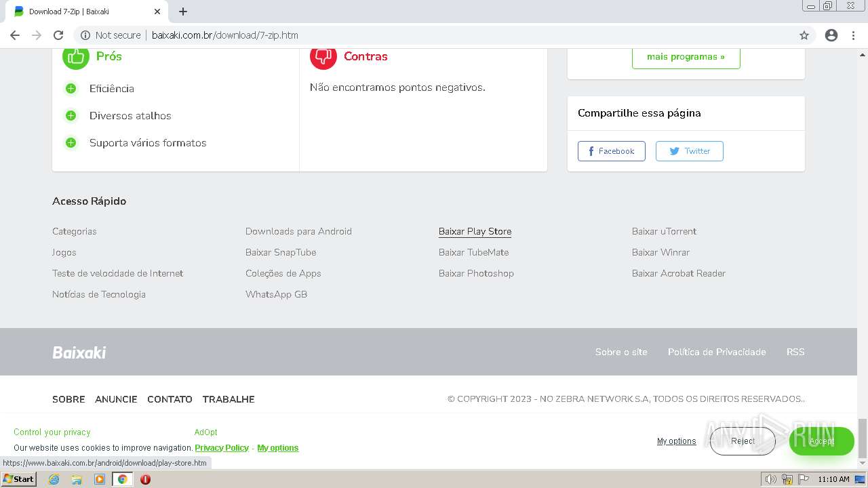Image resolution: width=868 pixels, height=488 pixels.
Task: Click the Action Center flag tray icon
Action: (804, 479)
